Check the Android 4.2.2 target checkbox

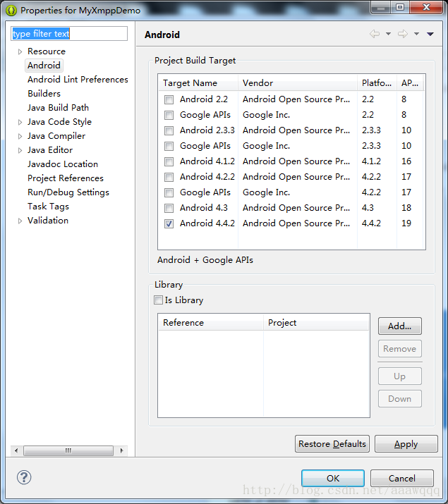point(169,177)
